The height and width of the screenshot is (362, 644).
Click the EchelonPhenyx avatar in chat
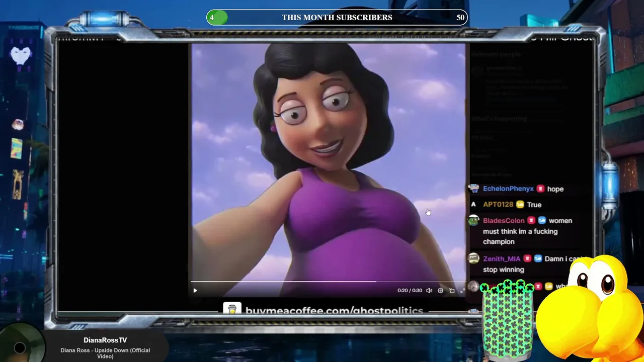[x=473, y=189]
